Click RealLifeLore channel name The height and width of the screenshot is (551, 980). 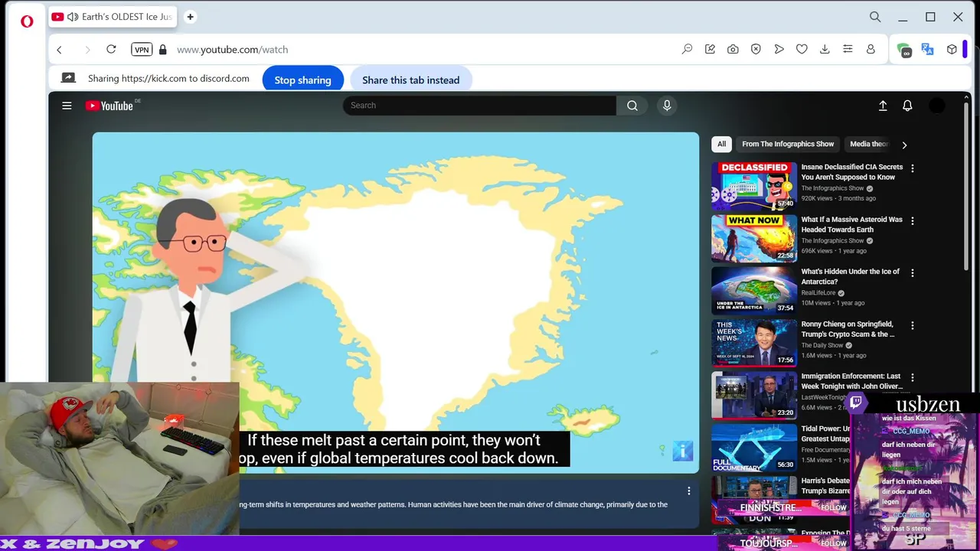(x=818, y=293)
